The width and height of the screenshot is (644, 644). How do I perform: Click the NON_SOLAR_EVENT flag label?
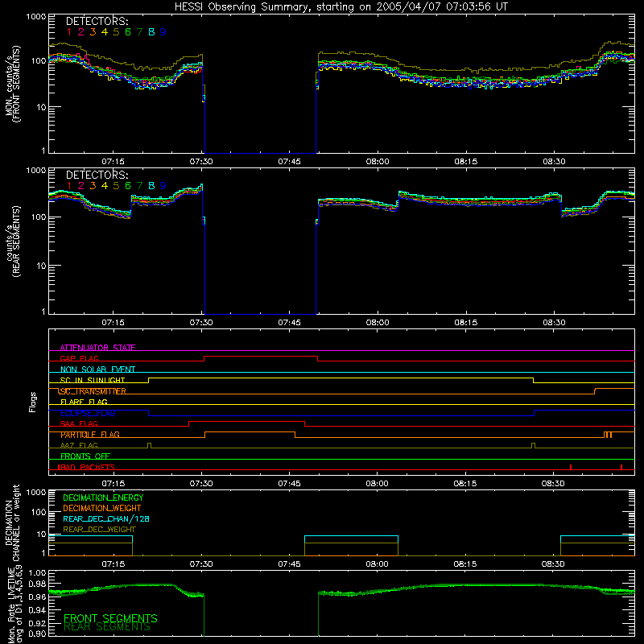[97, 369]
